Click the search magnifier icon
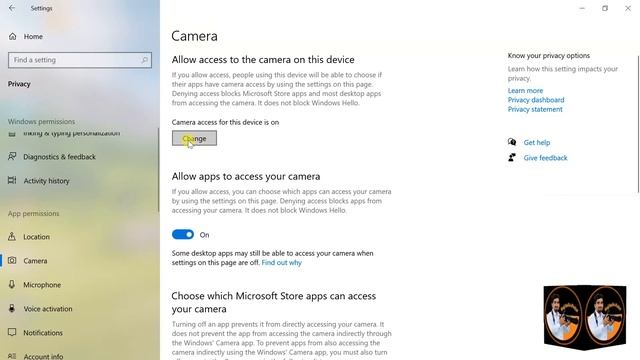 tap(144, 60)
